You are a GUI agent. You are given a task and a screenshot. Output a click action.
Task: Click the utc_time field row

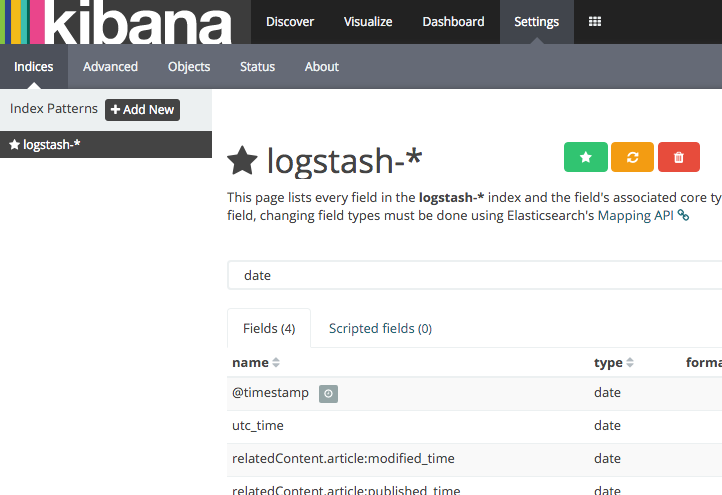pyautogui.click(x=474, y=426)
